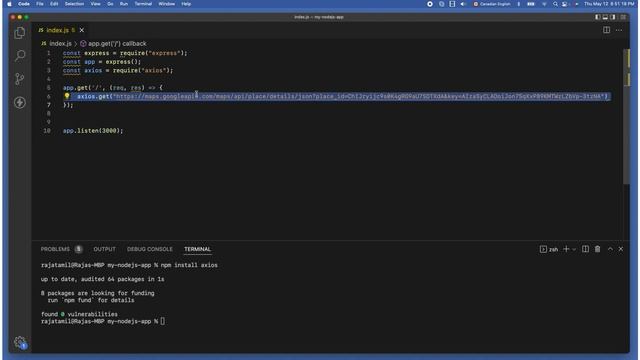The height and width of the screenshot is (360, 640).
Task: Open the Source Control view
Action: (x=20, y=79)
